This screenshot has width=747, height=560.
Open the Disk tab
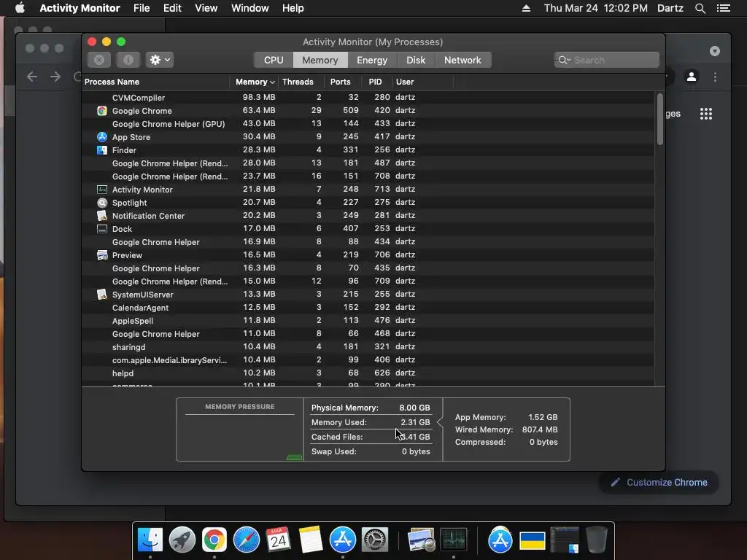(416, 60)
